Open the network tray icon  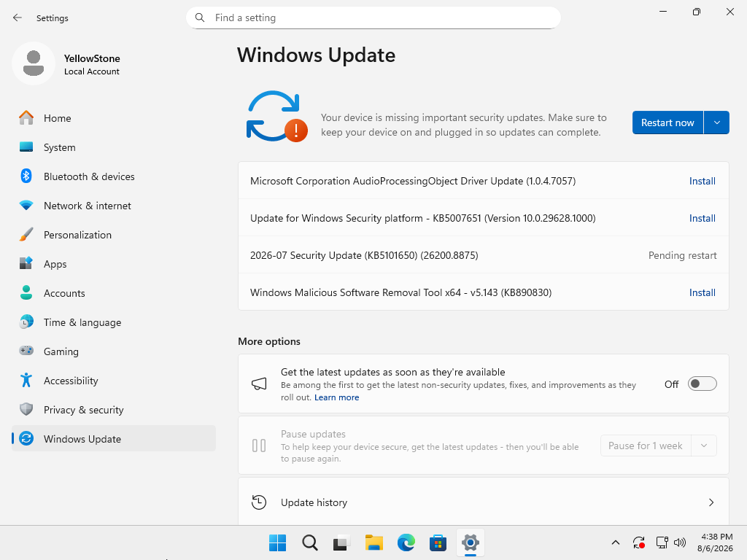click(x=662, y=542)
